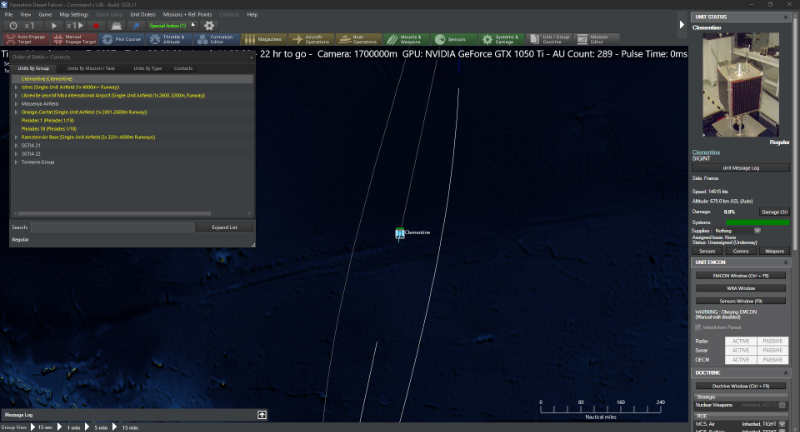Open the Unit Orders menu
This screenshot has width=800, height=432.
pos(143,14)
